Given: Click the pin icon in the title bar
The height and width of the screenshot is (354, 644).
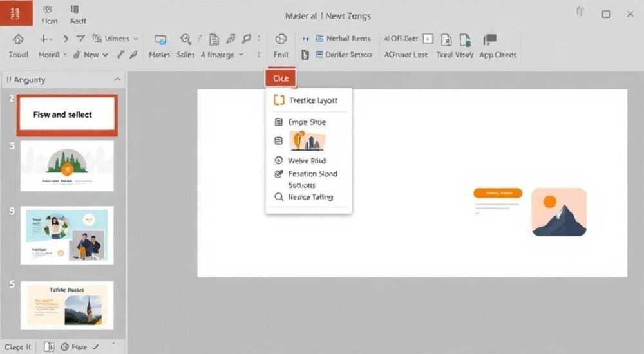Looking at the screenshot, I should (x=580, y=12).
